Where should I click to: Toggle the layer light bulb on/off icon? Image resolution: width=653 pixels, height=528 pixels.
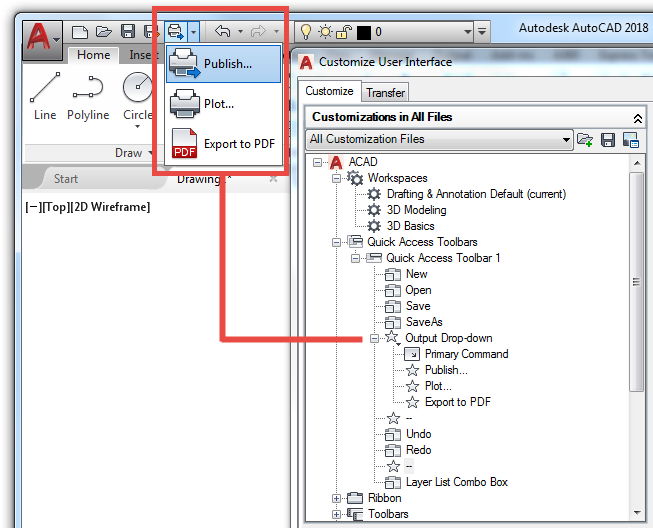coord(306,32)
